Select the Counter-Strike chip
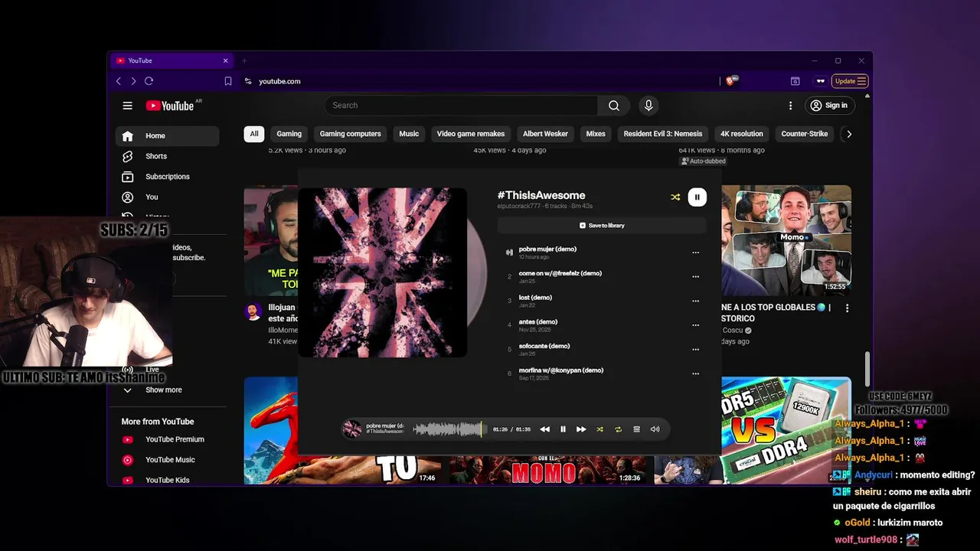Viewport: 980px width, 551px height. (805, 134)
